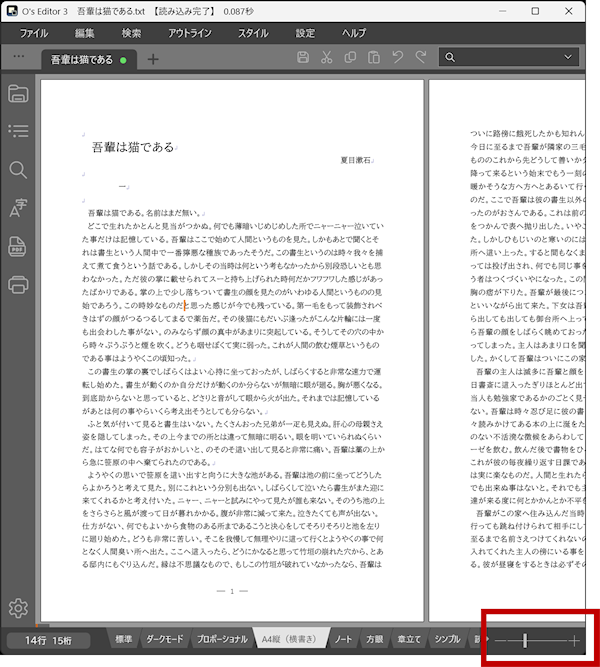Click the 14行 15桁 position indicator
This screenshot has height=667, width=600.
click(x=48, y=641)
